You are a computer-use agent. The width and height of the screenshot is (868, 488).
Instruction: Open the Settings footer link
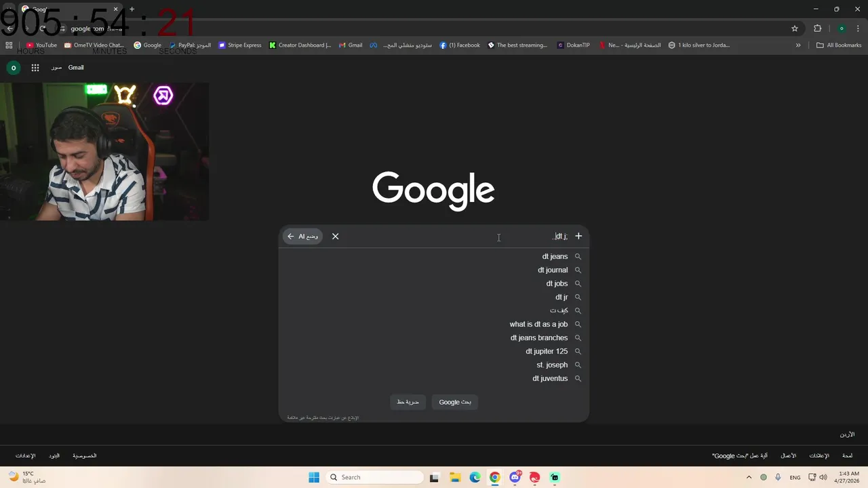point(25,455)
